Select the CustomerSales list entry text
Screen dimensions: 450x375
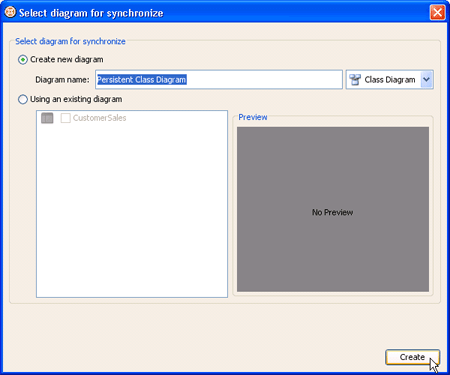(99, 118)
